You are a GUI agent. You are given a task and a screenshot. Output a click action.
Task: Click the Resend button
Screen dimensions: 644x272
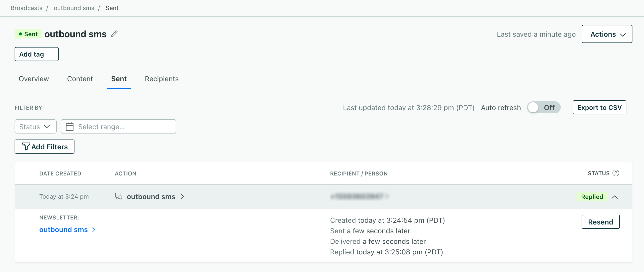pos(600,222)
